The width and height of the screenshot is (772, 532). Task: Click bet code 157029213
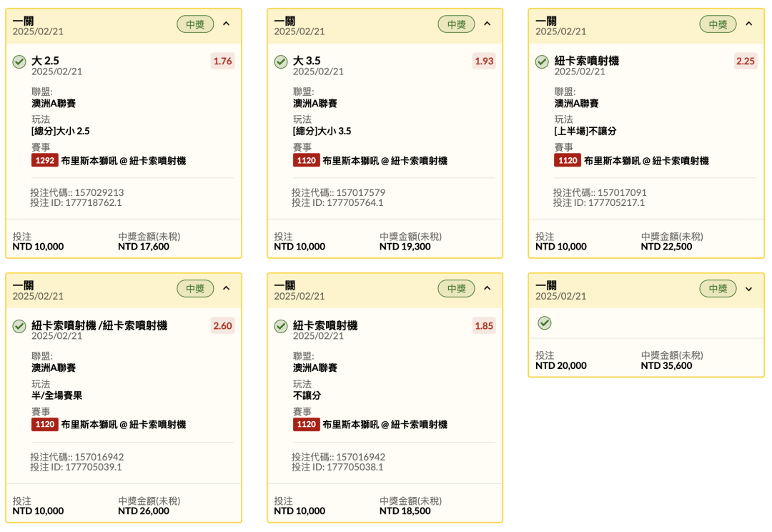[76, 192]
